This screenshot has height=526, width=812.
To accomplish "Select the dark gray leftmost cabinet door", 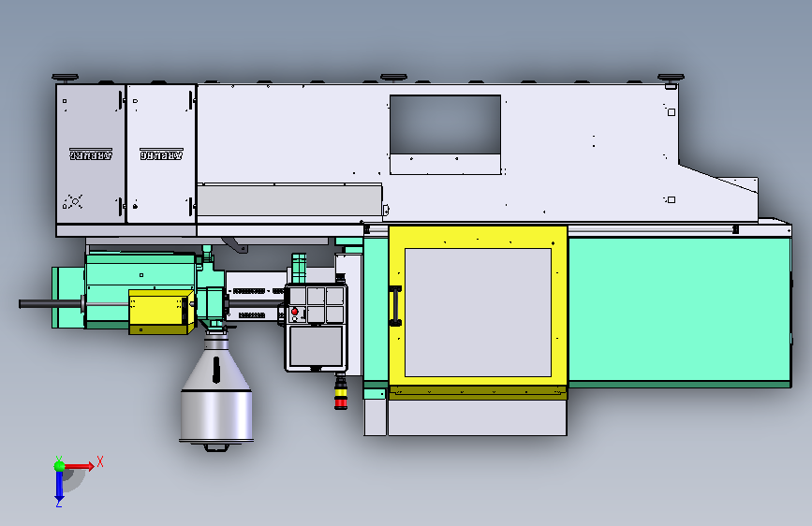I will tap(91, 153).
